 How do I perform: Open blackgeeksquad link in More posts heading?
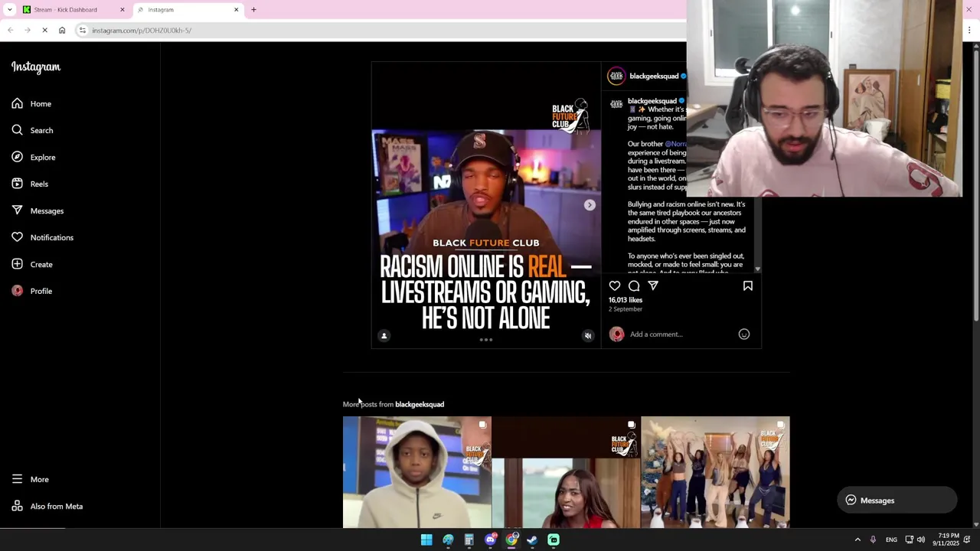coord(420,405)
